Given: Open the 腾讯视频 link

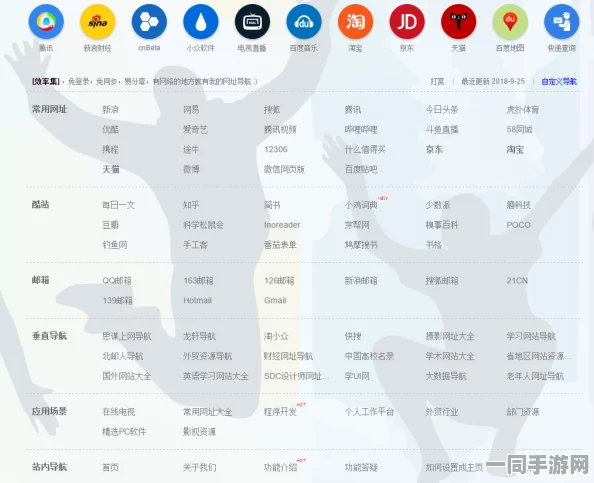Looking at the screenshot, I should point(280,130).
